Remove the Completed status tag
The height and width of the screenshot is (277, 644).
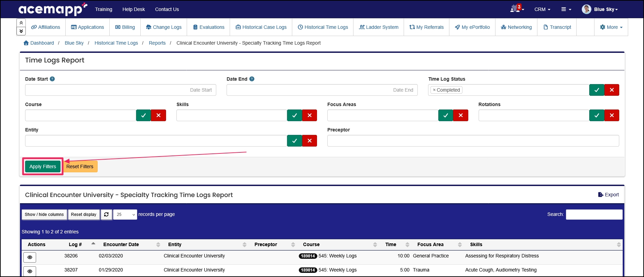pos(434,90)
